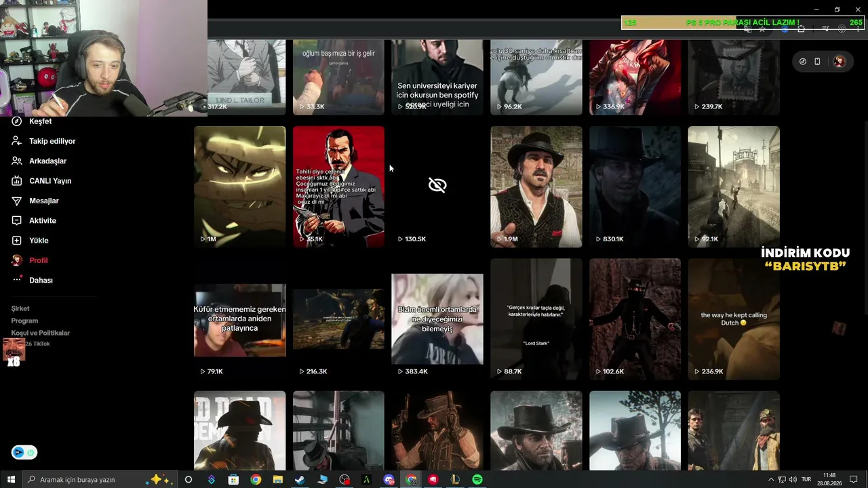Screen dimensions: 868x488
Task: Open Spotify from the taskbar
Action: coord(477,480)
